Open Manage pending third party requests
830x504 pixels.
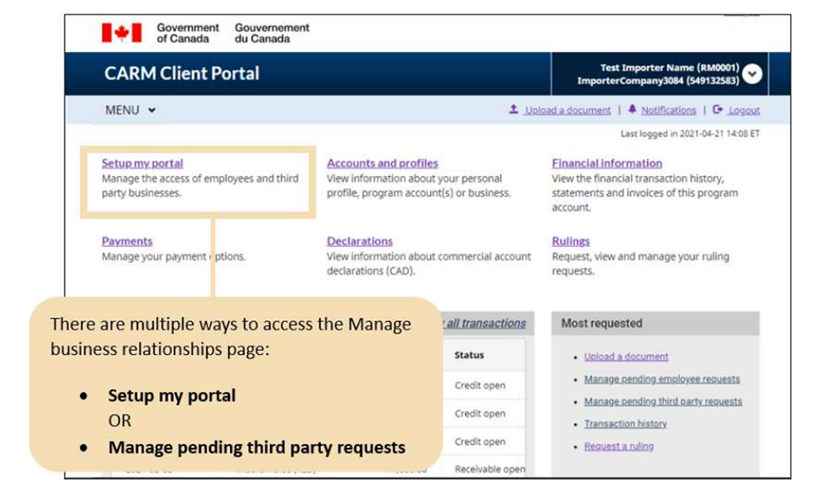tap(662, 402)
